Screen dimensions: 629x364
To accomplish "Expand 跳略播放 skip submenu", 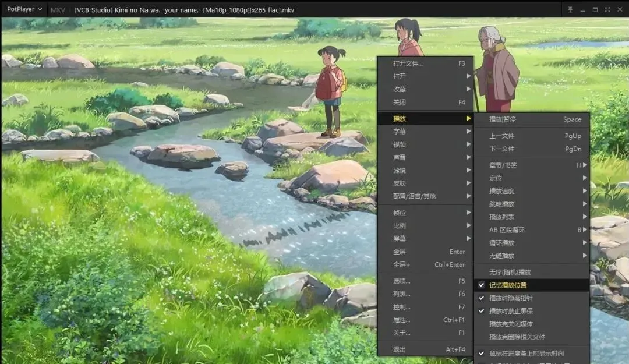I will click(x=532, y=204).
